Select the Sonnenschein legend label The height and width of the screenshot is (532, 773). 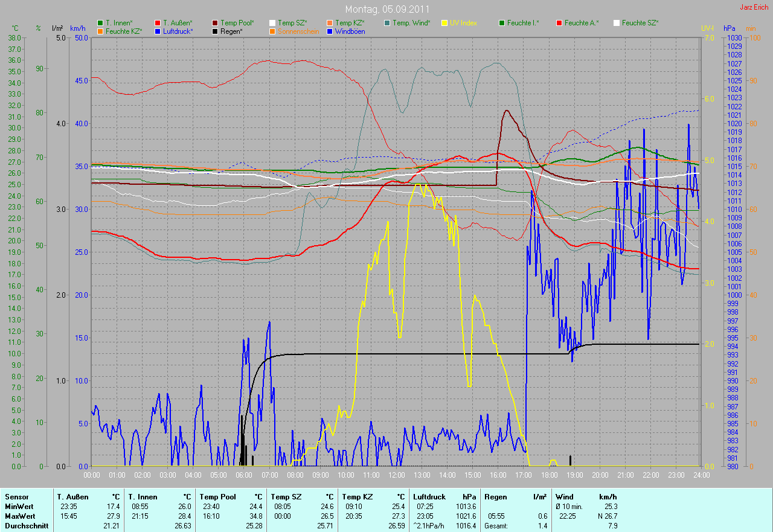(x=298, y=31)
